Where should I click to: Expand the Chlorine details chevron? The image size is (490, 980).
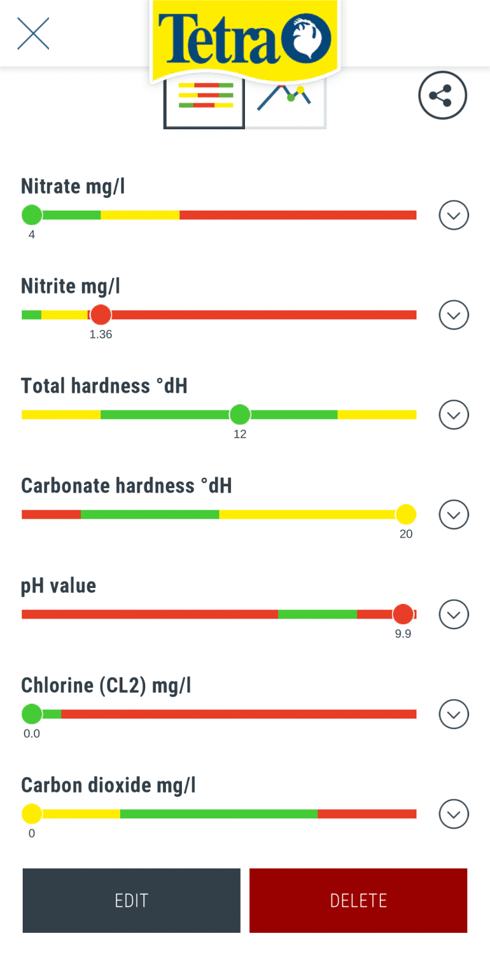tap(454, 714)
